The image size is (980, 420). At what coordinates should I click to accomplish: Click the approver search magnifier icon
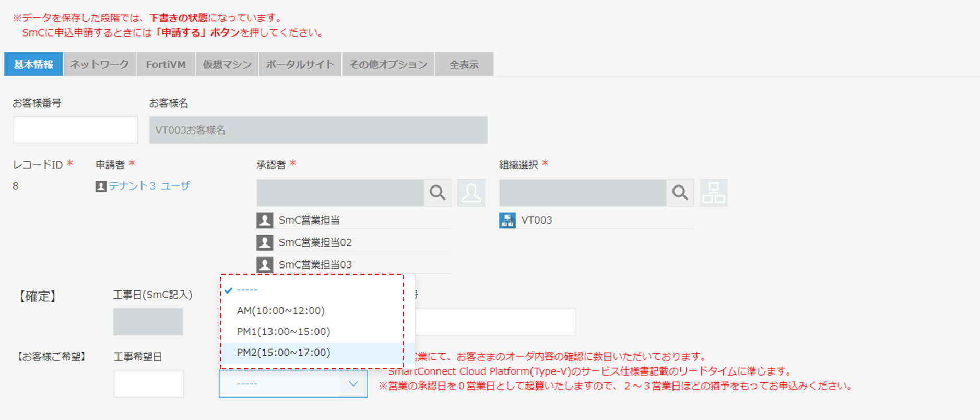(438, 193)
